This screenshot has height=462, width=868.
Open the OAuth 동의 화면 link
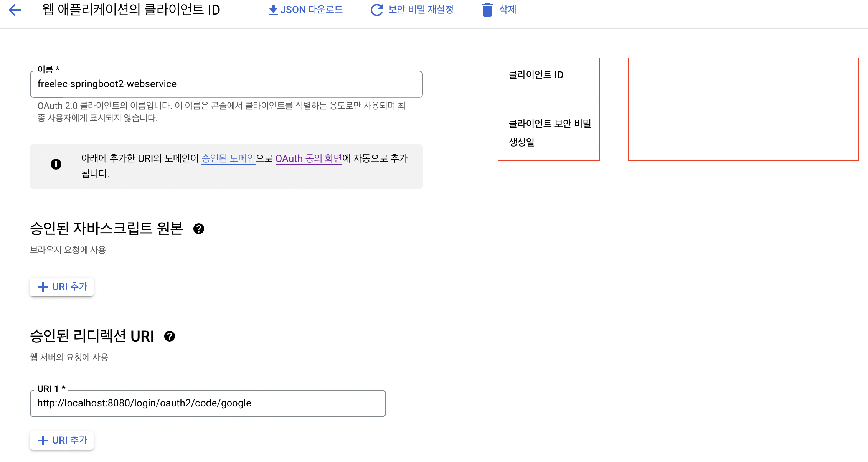click(x=309, y=158)
